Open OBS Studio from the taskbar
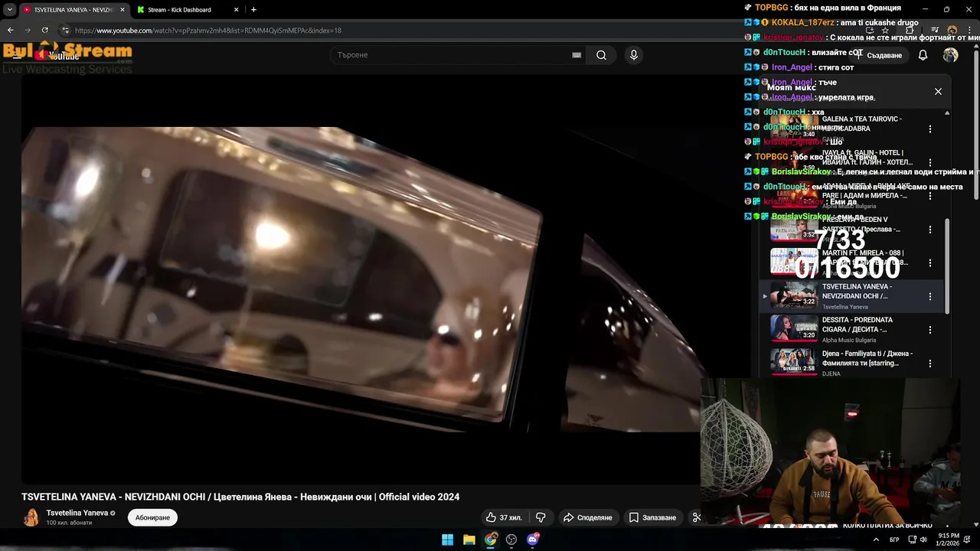980x551 pixels. 511,540
